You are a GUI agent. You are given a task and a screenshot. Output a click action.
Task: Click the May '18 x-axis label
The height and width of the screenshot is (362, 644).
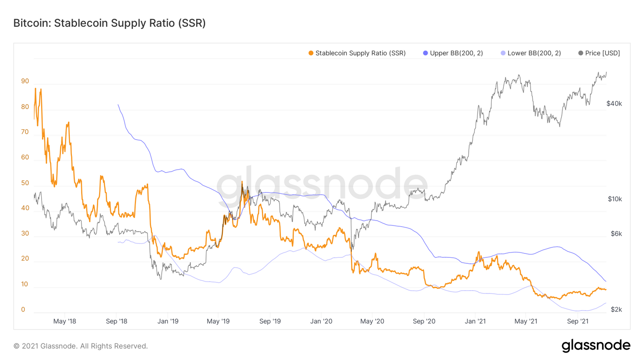64,321
